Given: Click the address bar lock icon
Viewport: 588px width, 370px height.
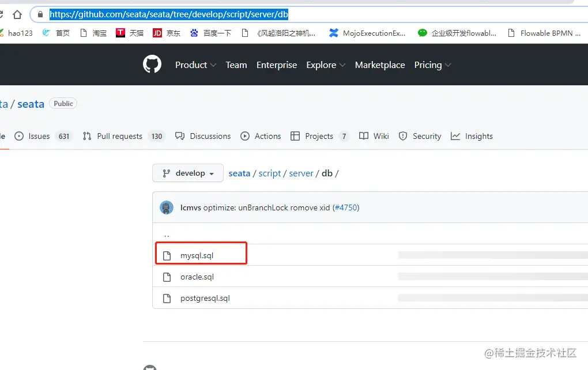Looking at the screenshot, I should [x=40, y=14].
